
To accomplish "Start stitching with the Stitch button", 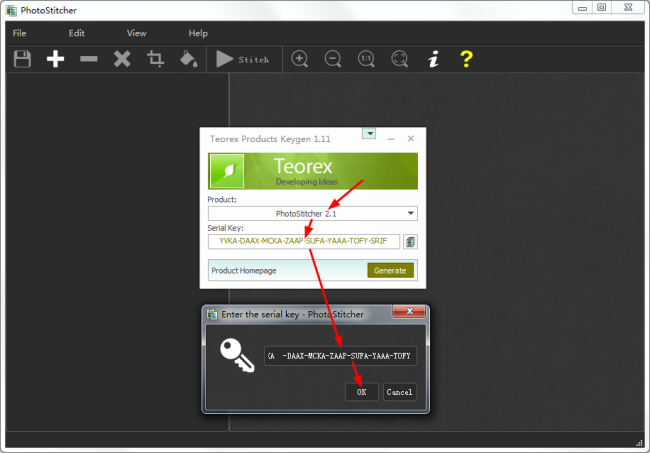I will [243, 59].
